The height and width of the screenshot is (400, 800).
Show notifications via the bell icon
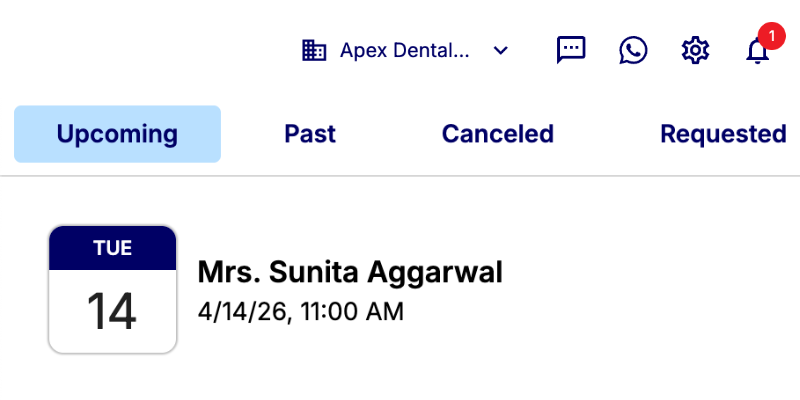click(x=758, y=52)
